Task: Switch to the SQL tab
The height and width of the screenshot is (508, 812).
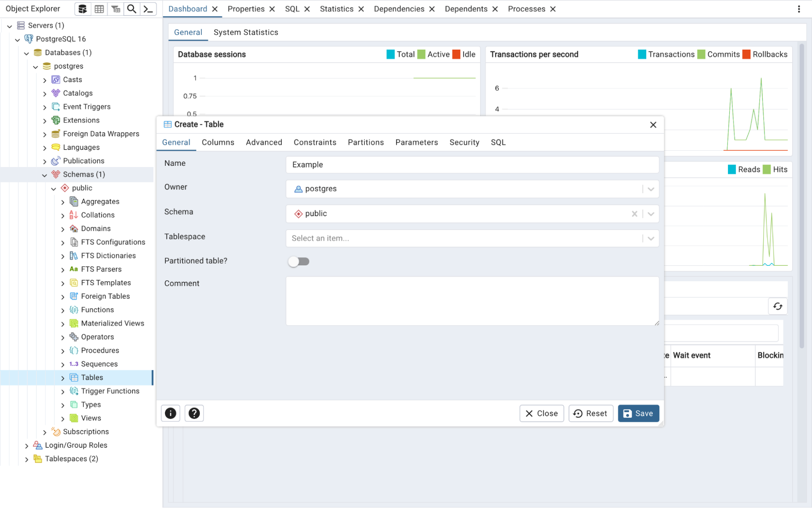Action: (498, 142)
